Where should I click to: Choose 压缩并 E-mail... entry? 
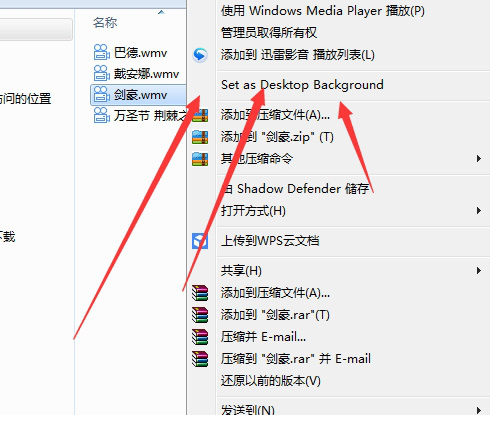tap(263, 337)
